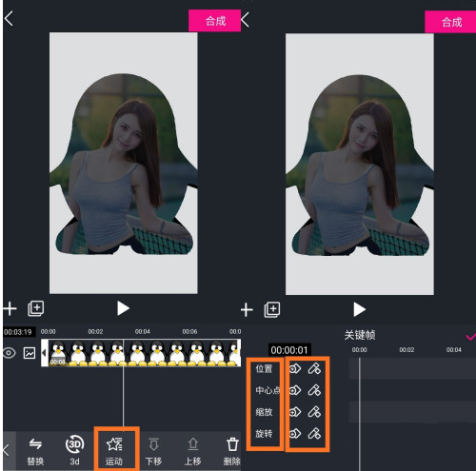
Task: Add a layer in left screen
Action: coord(36,308)
